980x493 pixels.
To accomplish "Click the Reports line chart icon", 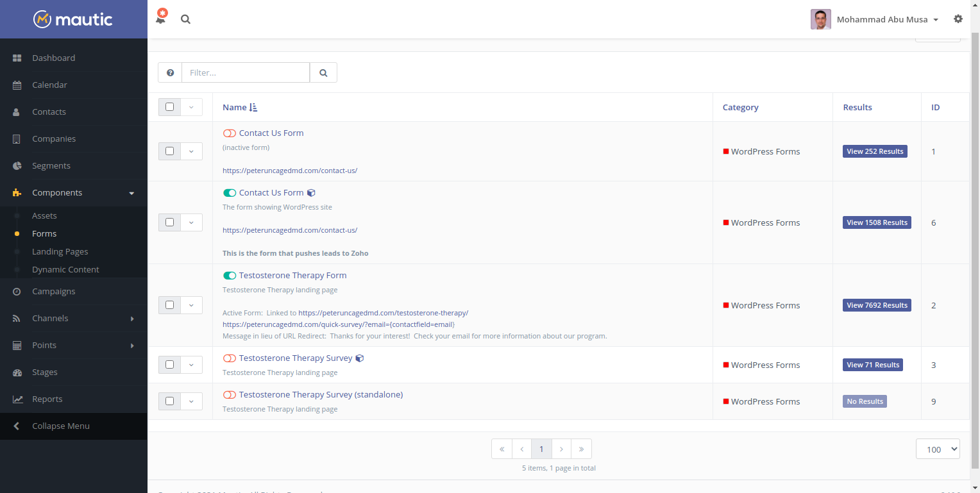I will click(x=17, y=399).
